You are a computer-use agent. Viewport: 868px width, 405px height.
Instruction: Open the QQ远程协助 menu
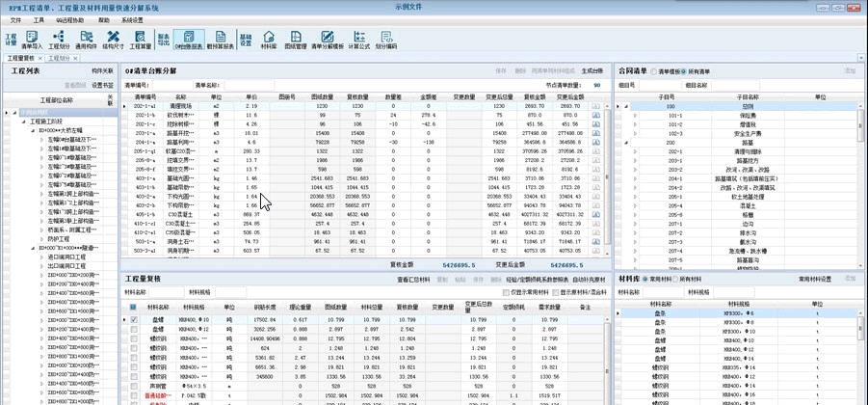pyautogui.click(x=70, y=20)
